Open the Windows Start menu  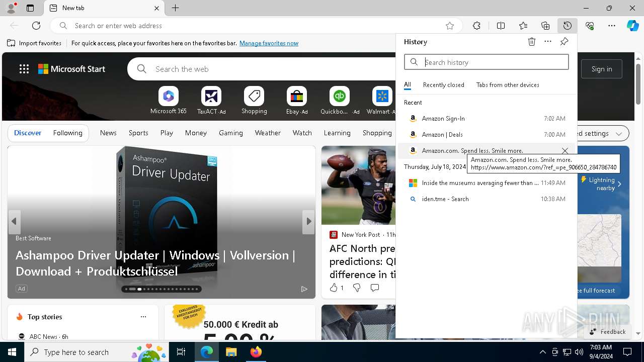12,352
